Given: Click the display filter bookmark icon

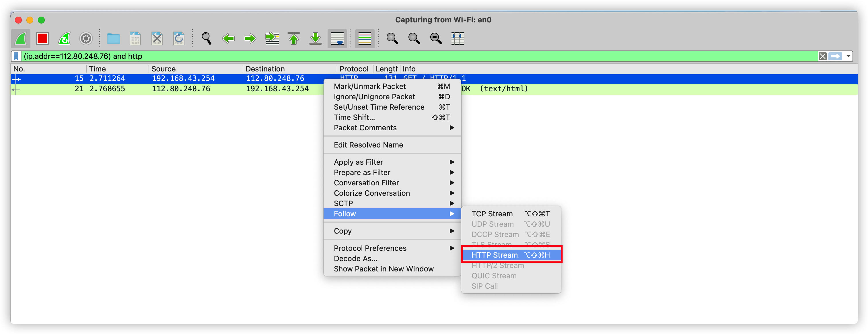Looking at the screenshot, I should tap(16, 56).
